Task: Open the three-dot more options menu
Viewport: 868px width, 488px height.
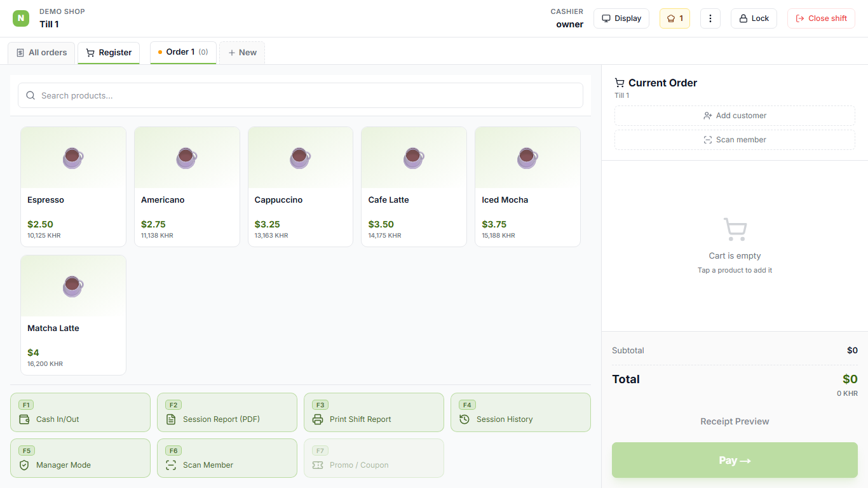Action: [710, 18]
